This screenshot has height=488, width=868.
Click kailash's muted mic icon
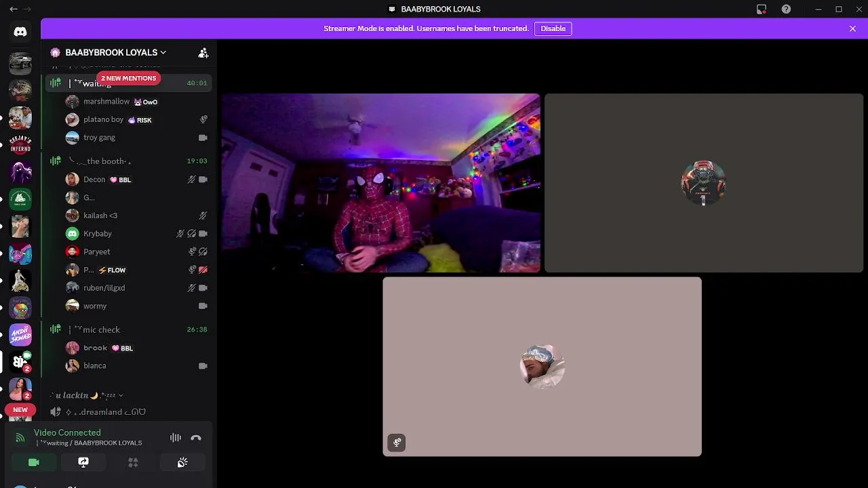(203, 216)
